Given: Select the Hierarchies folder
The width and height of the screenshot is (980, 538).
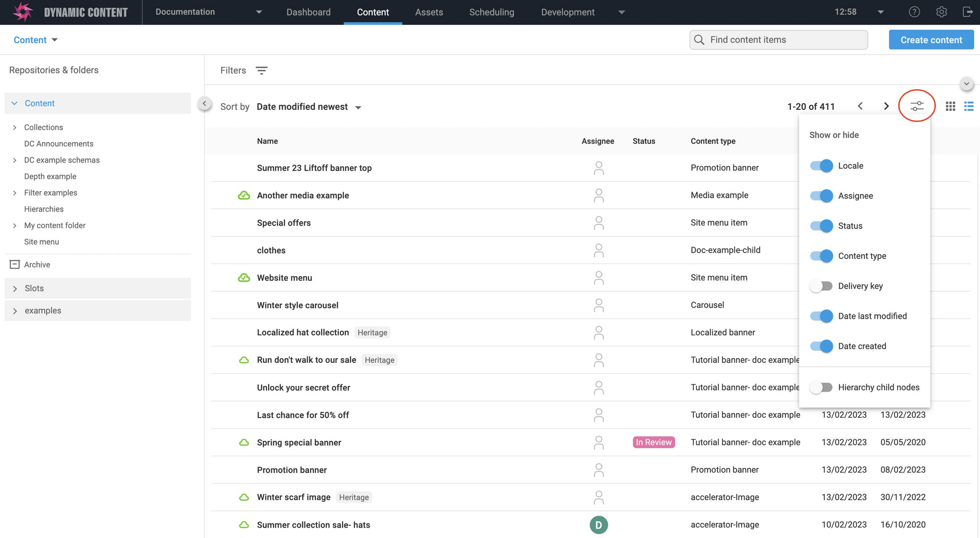Looking at the screenshot, I should pyautogui.click(x=44, y=209).
